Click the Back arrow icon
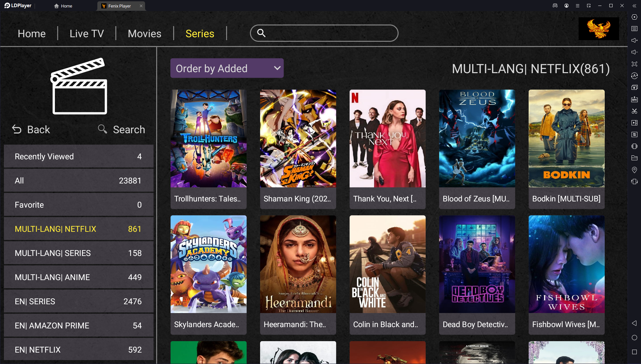 click(x=17, y=129)
